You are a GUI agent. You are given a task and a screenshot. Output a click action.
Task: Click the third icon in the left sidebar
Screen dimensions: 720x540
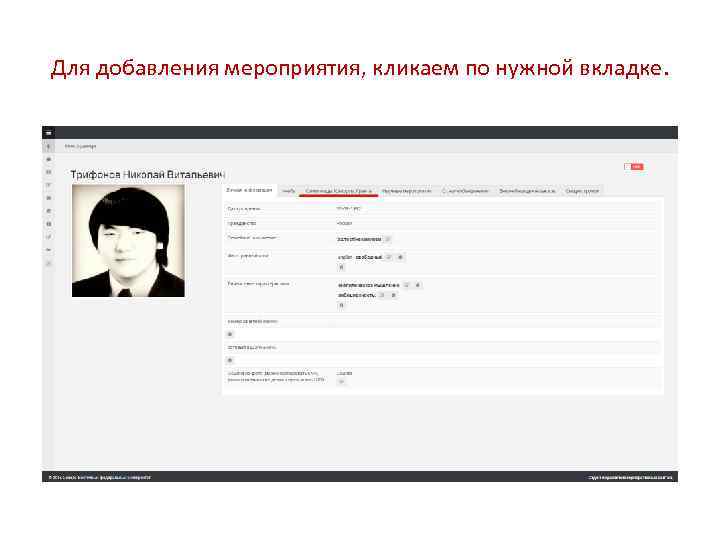tap(49, 172)
